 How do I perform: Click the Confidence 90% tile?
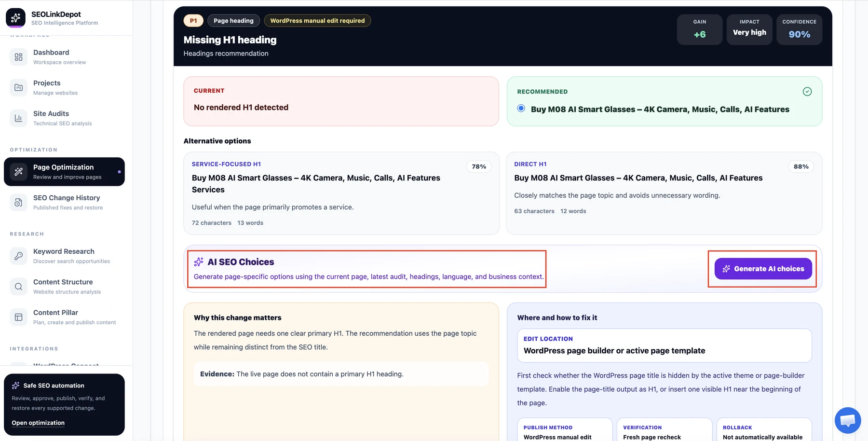coord(799,29)
